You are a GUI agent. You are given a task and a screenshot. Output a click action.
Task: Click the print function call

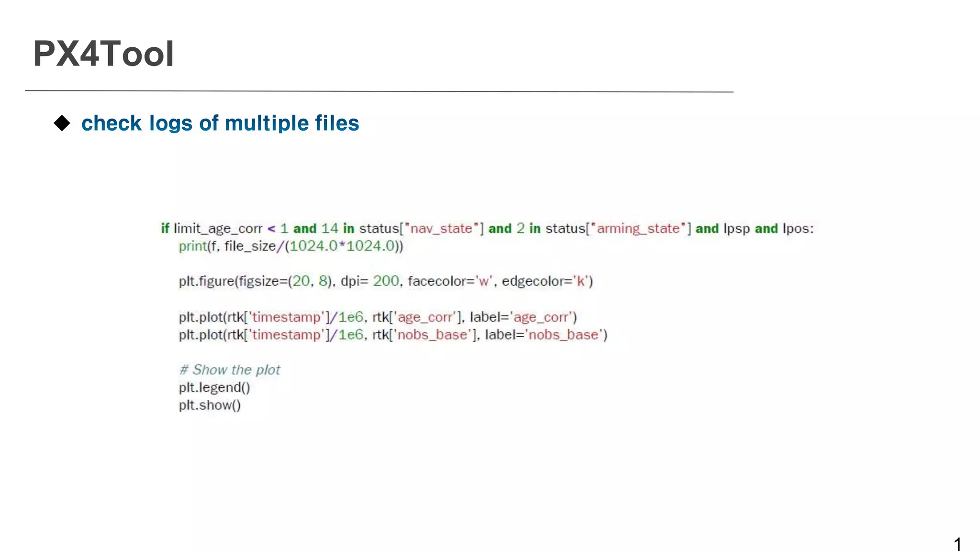click(192, 246)
